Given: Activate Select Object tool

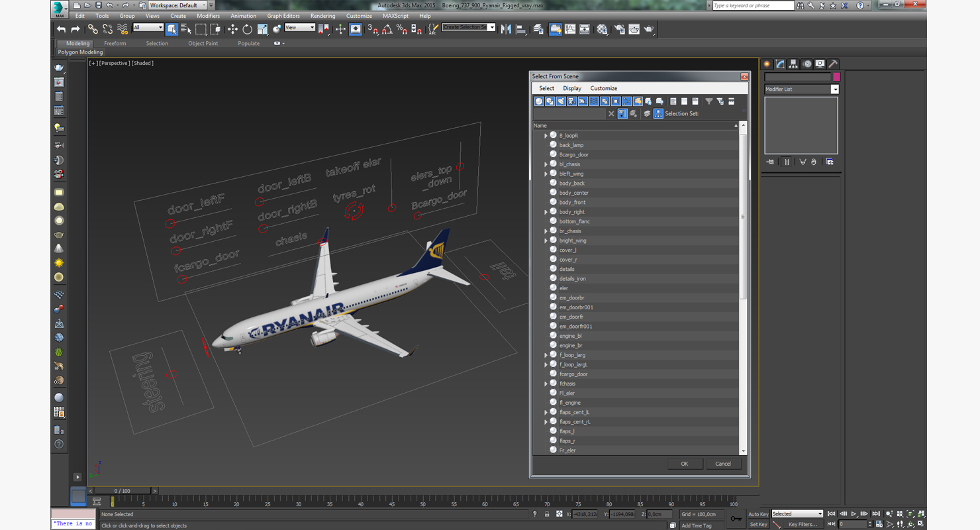Looking at the screenshot, I should coord(171,29).
